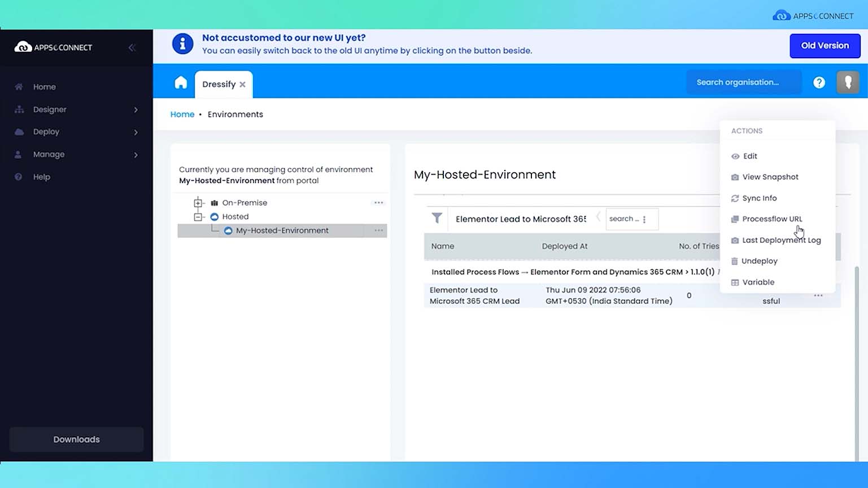This screenshot has width=868, height=488.
Task: Click the filter funnel icon
Action: 437,218
